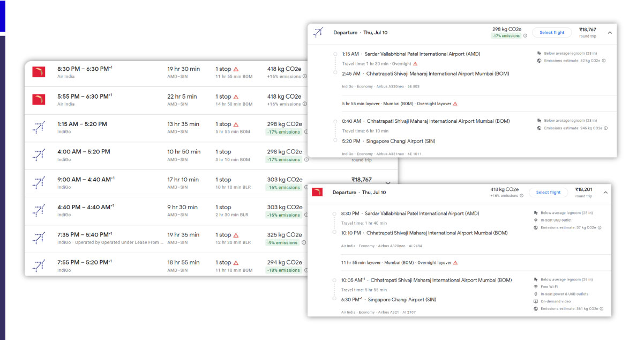Image resolution: width=644 pixels, height=340 pixels.
Task: Click the below average legroom icon in IndiGo details
Action: click(x=540, y=53)
